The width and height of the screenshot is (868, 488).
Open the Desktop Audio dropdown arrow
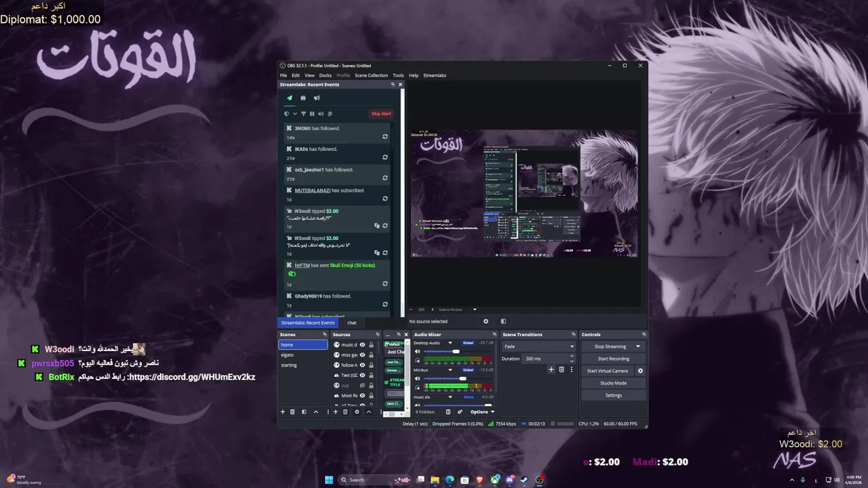450,343
